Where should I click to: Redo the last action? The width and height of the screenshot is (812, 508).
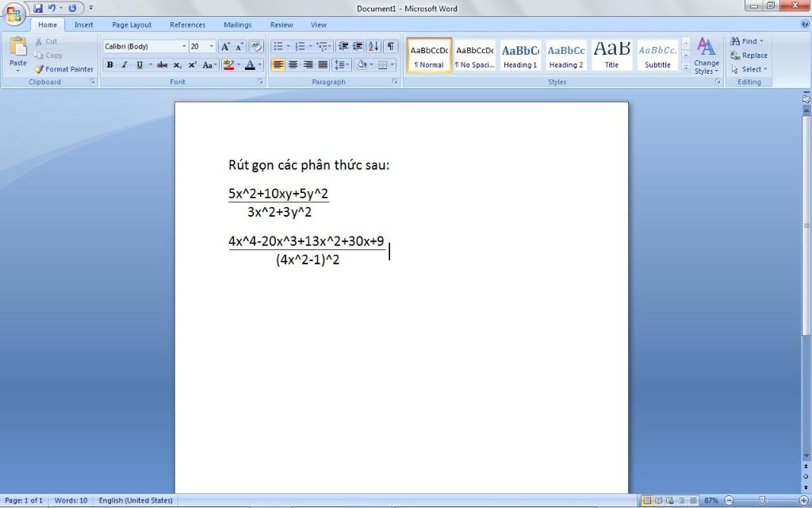tap(72, 8)
